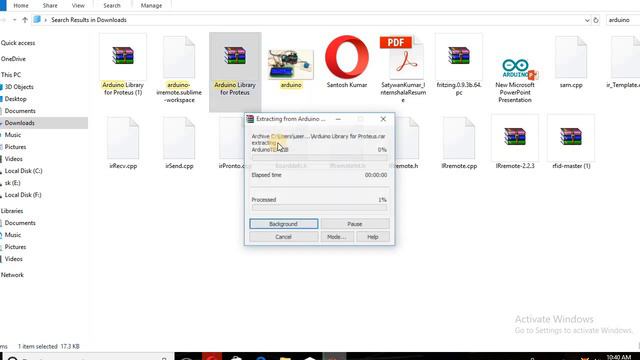The height and width of the screenshot is (360, 640).
Task: Open Network in navigation pane
Action: 12,275
